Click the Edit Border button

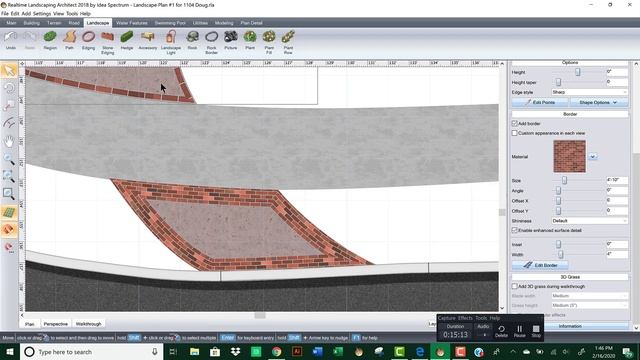(540, 265)
